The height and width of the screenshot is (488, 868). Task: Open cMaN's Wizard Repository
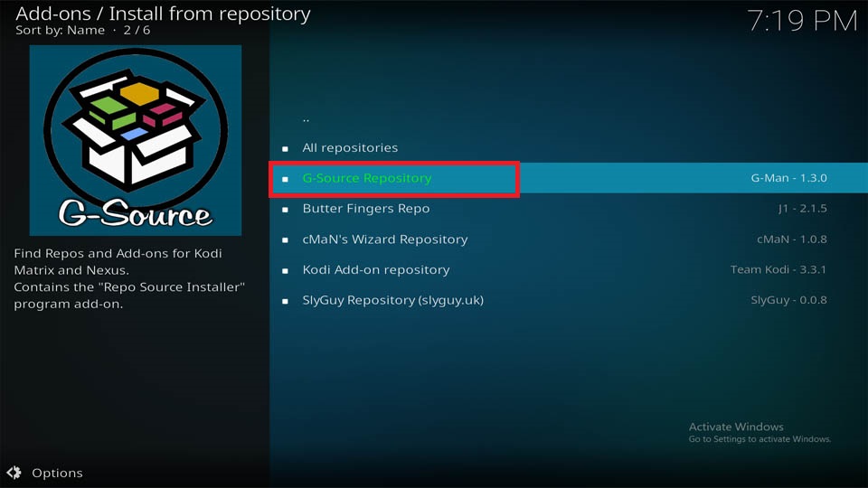[569, 239]
